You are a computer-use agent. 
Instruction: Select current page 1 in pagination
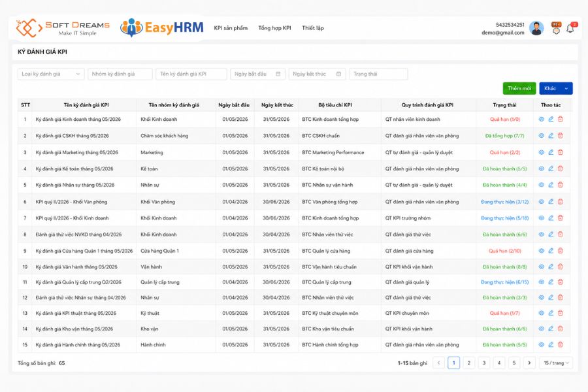(x=454, y=363)
